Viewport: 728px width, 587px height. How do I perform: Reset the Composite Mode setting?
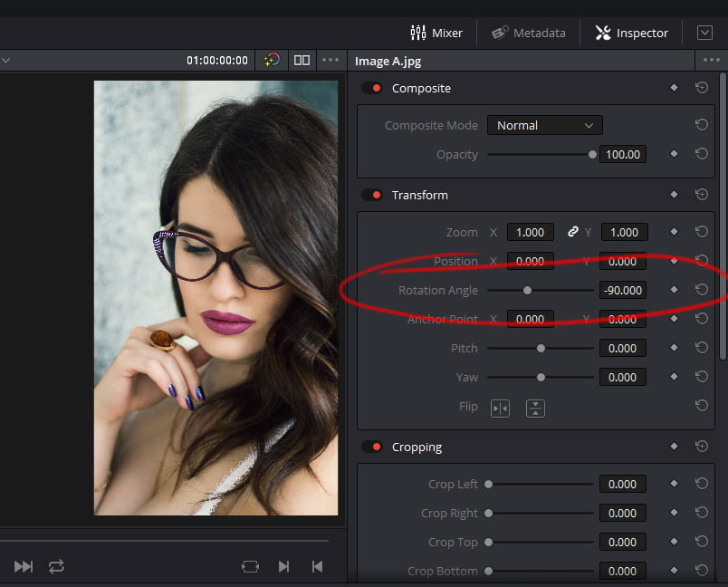pos(702,124)
